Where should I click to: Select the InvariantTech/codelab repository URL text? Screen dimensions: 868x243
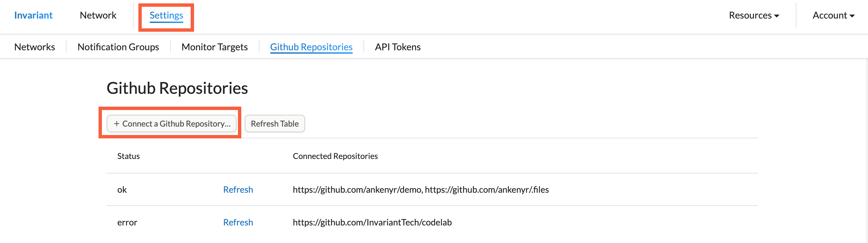[372, 222]
